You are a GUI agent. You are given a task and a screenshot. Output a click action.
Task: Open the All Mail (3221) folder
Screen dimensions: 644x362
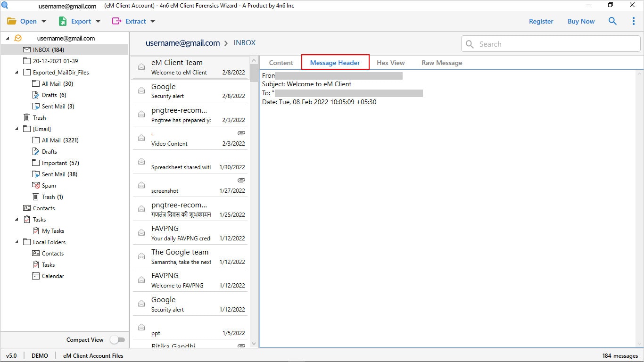coord(60,140)
